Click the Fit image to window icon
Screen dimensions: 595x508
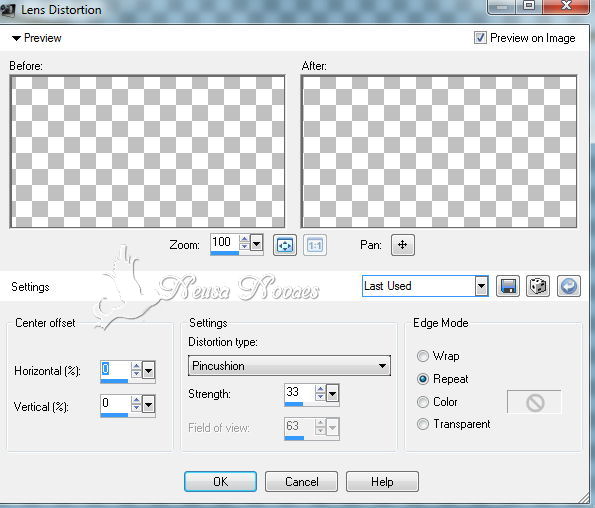(x=285, y=245)
